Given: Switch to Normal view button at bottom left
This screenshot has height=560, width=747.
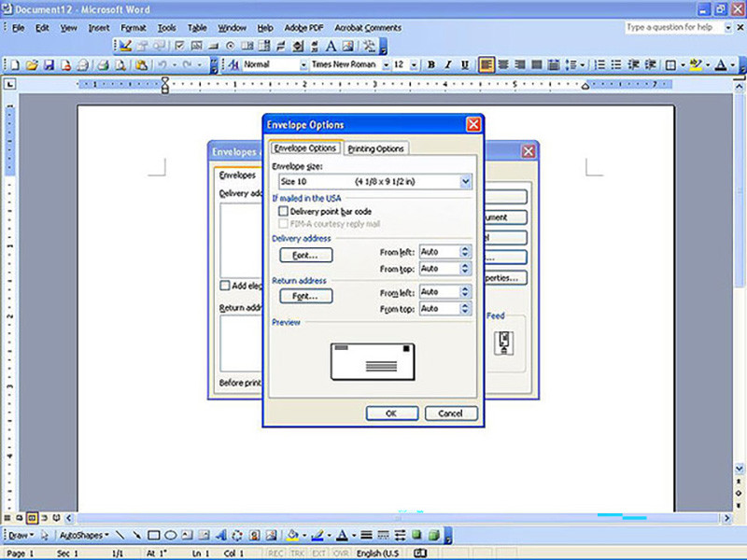Looking at the screenshot, I should [x=7, y=518].
